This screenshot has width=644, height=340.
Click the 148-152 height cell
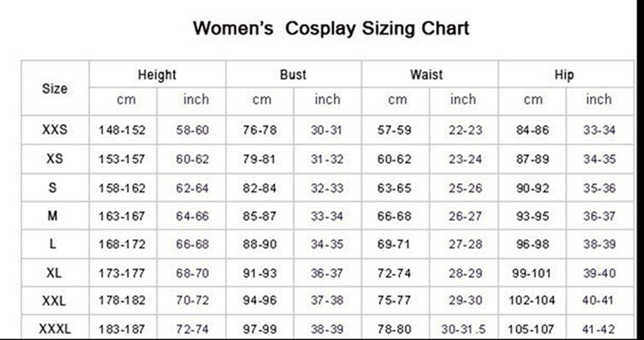(x=122, y=131)
